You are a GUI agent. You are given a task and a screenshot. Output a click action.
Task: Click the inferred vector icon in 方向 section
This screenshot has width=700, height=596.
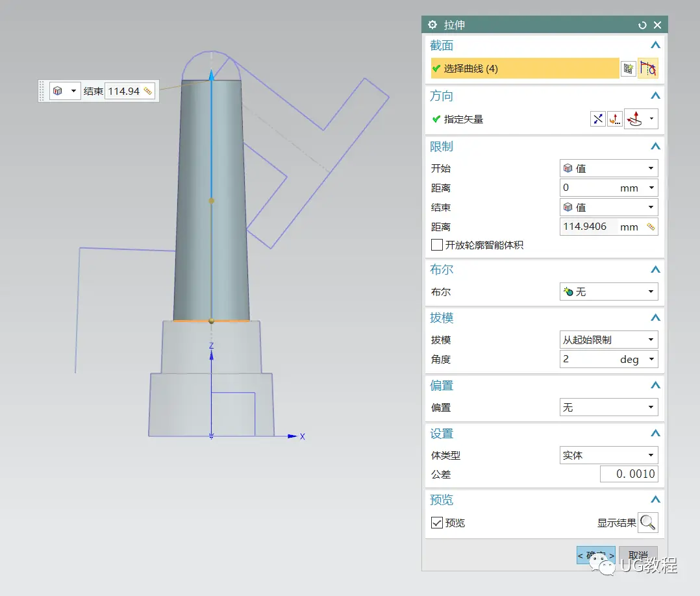tap(634, 119)
